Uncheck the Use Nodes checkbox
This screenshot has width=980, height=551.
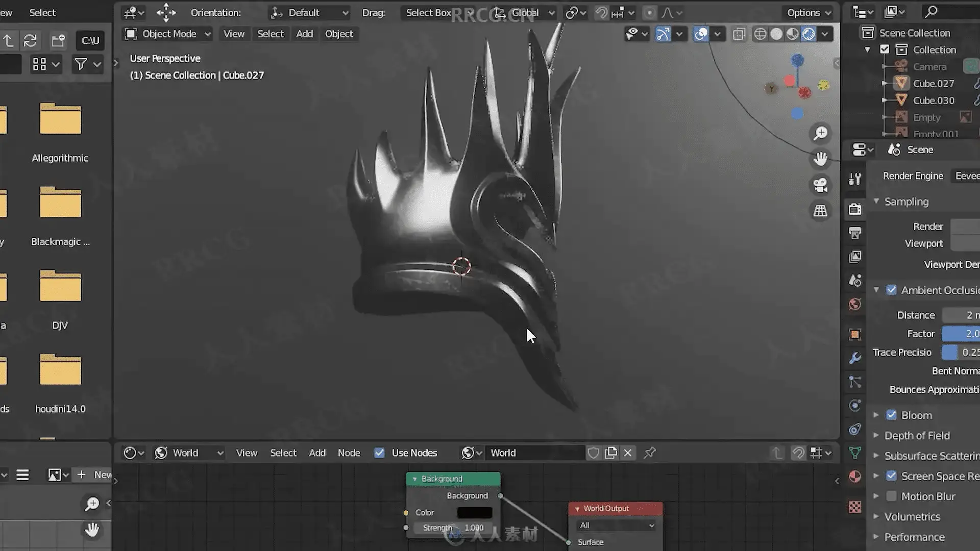(379, 453)
